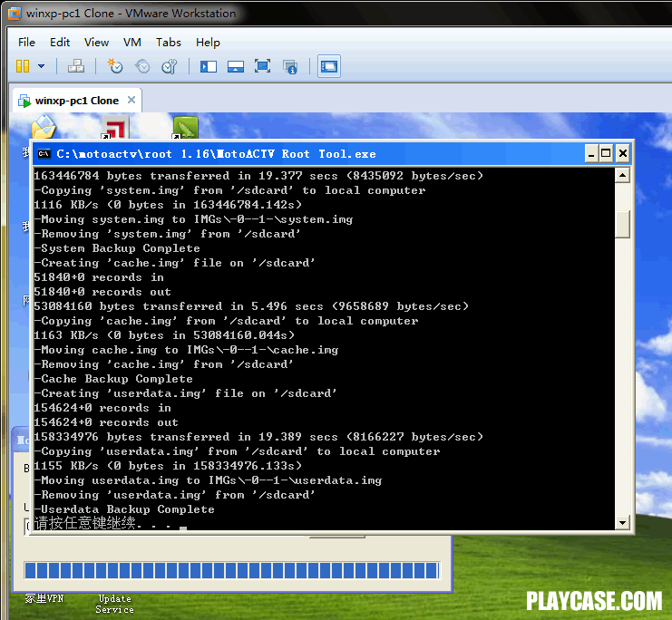Click '1163 KB/s' transfer rate line
This screenshot has width=672, height=620.
point(164,335)
